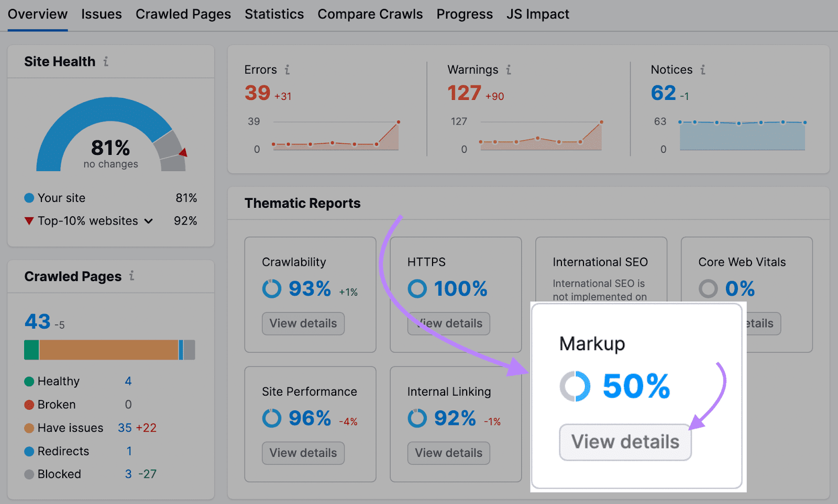The width and height of the screenshot is (838, 504).
Task: Click the Site Health info icon
Action: point(106,61)
